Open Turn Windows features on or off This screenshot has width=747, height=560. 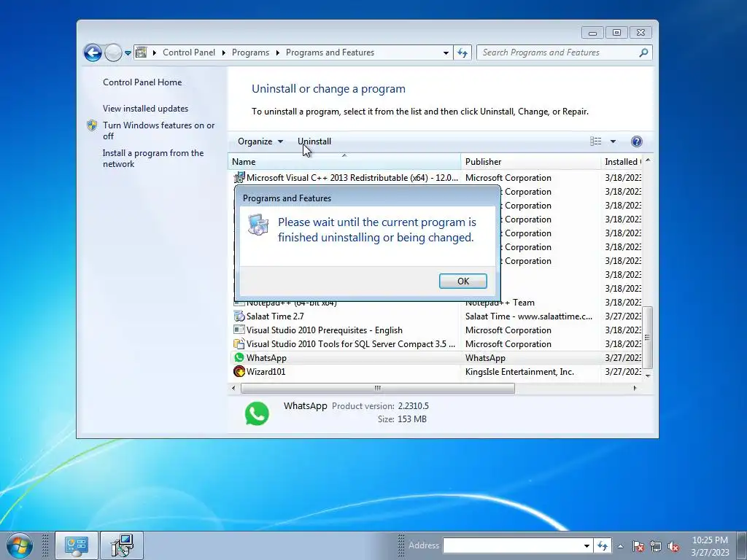pyautogui.click(x=158, y=131)
